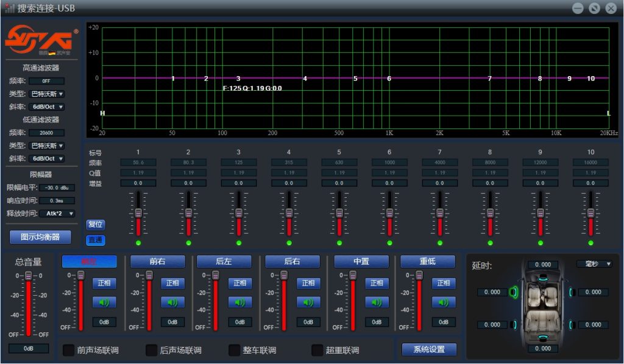Toggle 正相 phase button for 前右
The width and height of the screenshot is (624, 364).
point(172,283)
